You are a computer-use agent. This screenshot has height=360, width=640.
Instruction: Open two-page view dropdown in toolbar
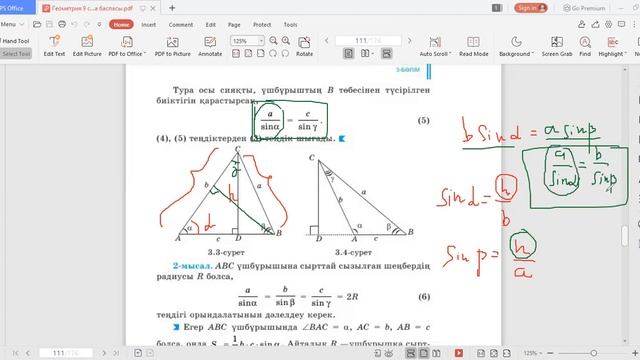(373, 53)
